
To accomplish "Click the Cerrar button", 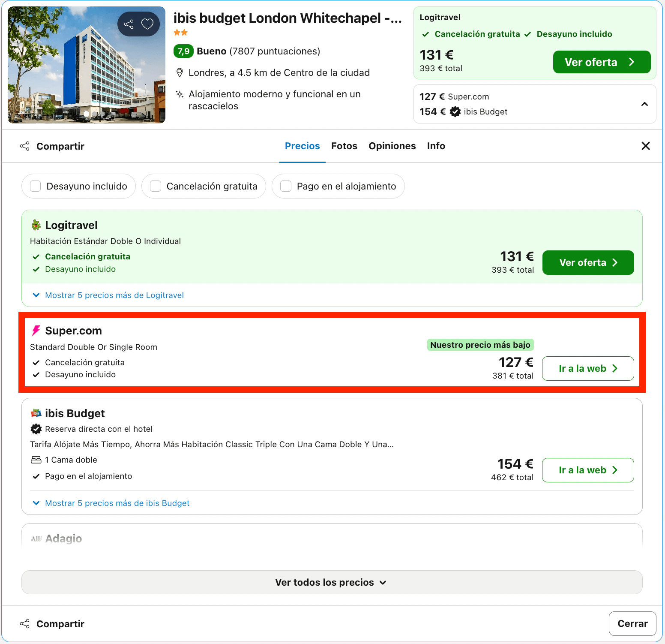I will pos(632,623).
